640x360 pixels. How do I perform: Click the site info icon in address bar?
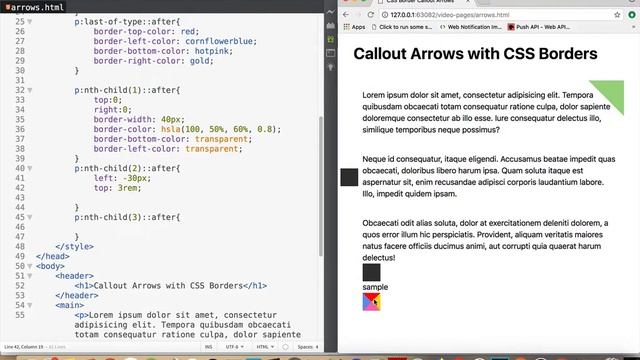tap(384, 15)
